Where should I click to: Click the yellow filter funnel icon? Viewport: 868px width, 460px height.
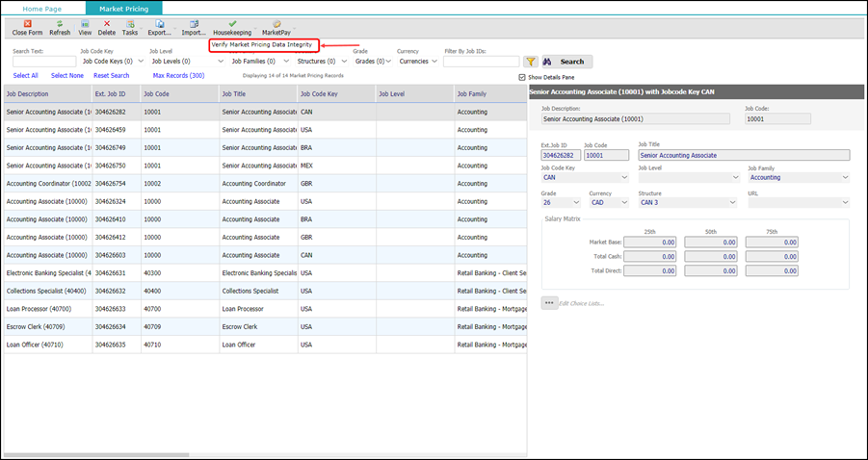pos(530,62)
